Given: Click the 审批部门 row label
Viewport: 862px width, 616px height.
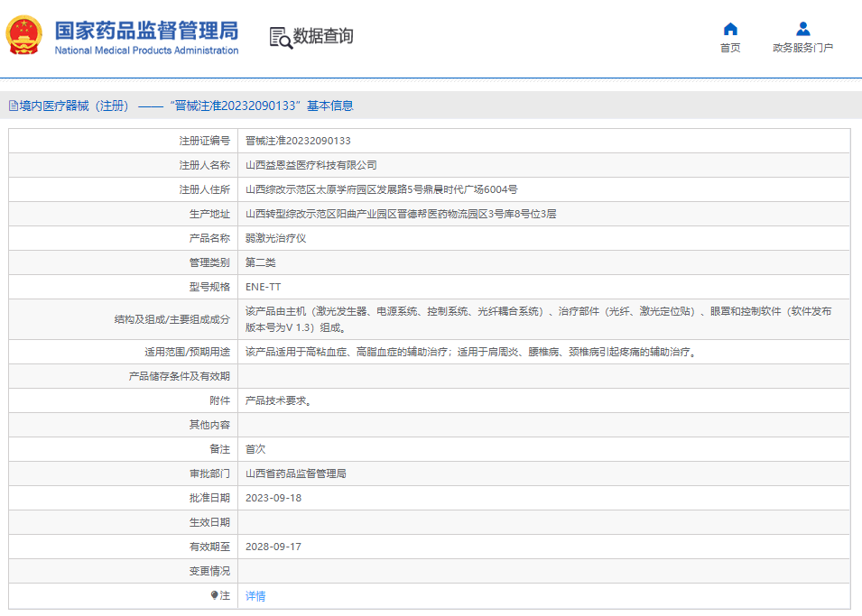Looking at the screenshot, I should tap(209, 473).
